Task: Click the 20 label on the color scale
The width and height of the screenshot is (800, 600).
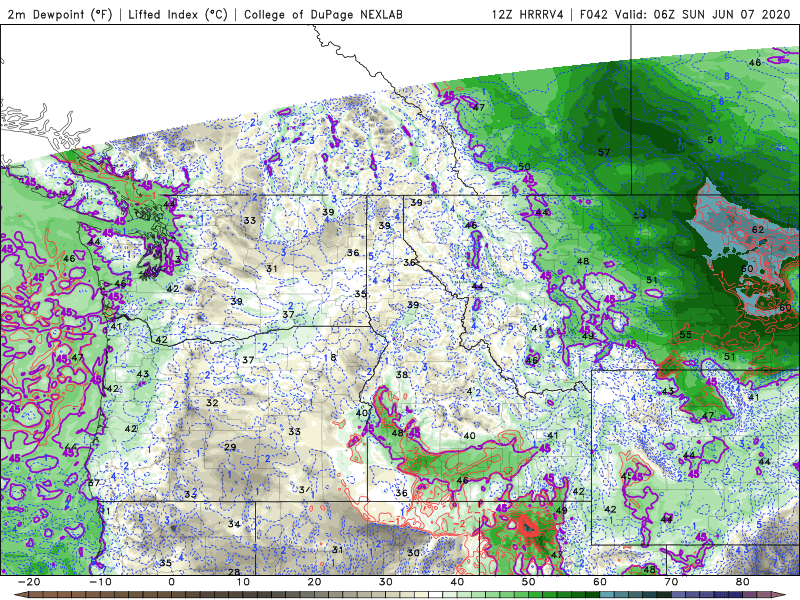Action: pos(314,582)
